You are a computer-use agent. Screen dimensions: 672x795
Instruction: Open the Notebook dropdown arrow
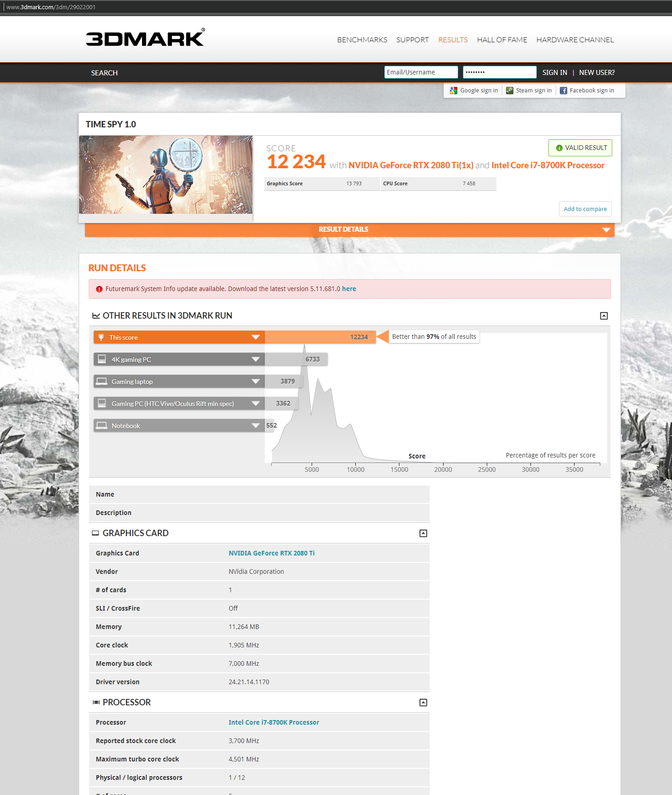tap(256, 425)
